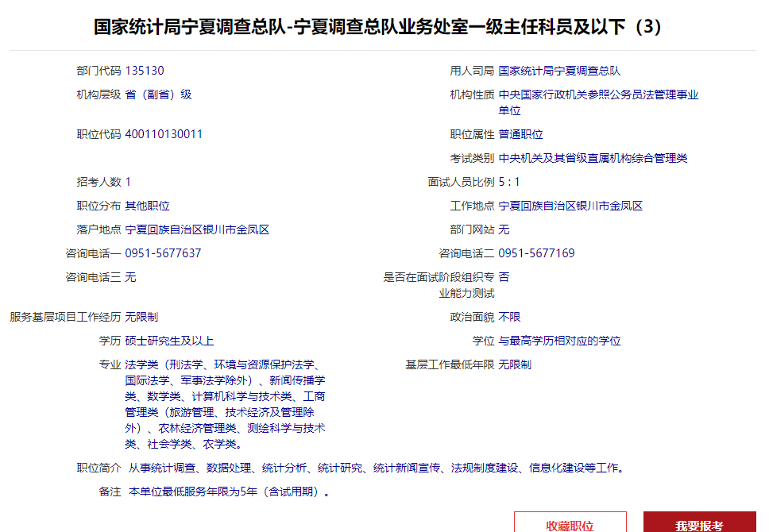Click the 是否在面试阶段组织专业能力测试 value 否

click(x=504, y=278)
